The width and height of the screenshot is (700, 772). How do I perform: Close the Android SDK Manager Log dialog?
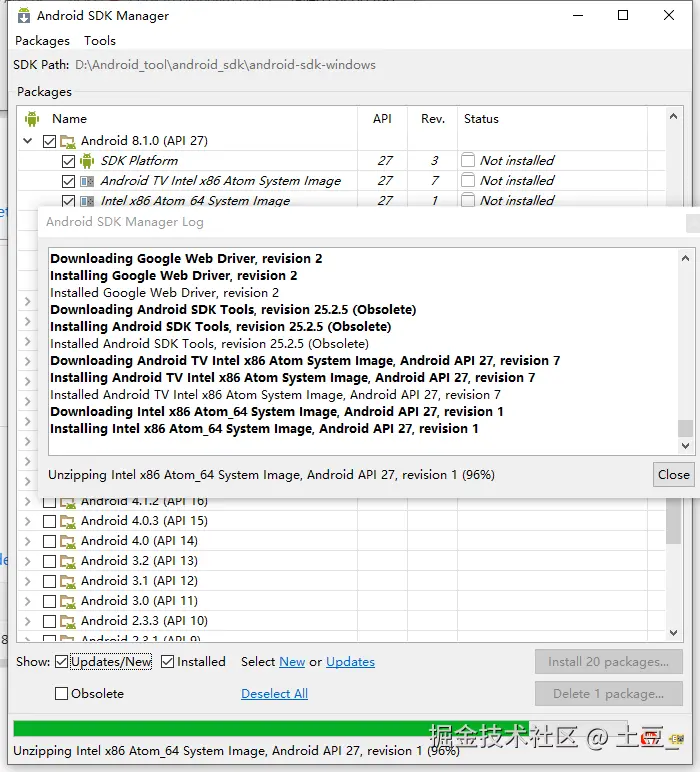(673, 475)
